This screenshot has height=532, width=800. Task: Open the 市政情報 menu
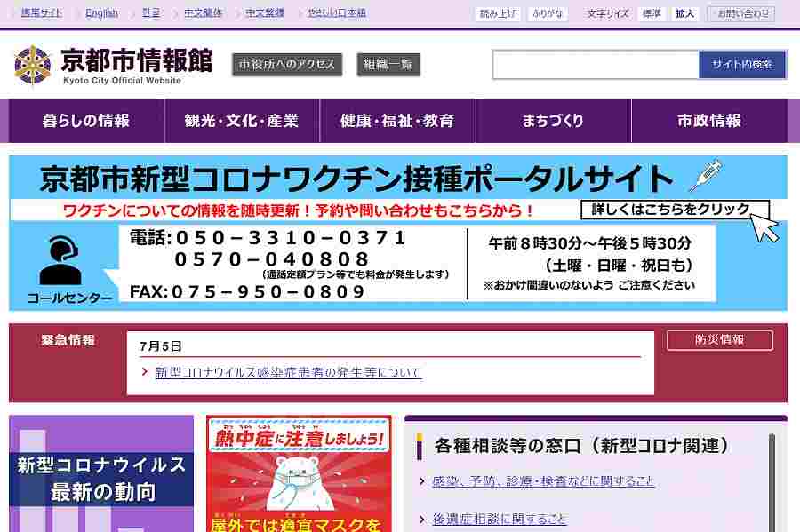pos(709,121)
